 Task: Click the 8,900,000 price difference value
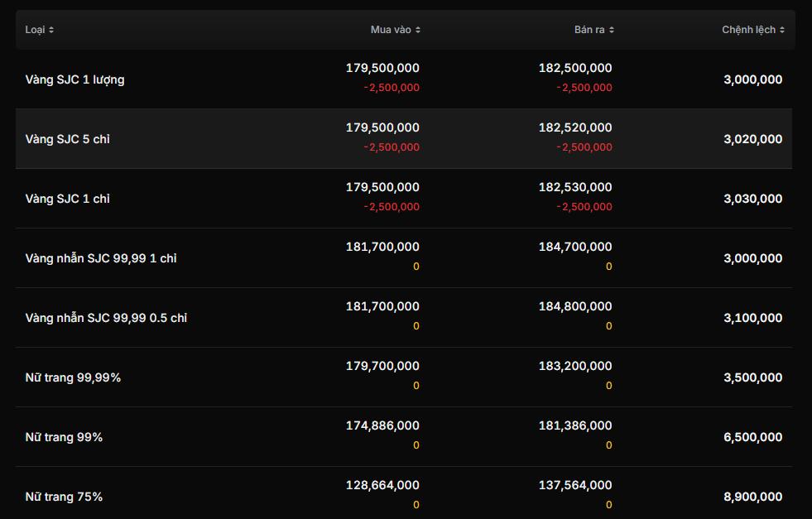click(x=752, y=497)
